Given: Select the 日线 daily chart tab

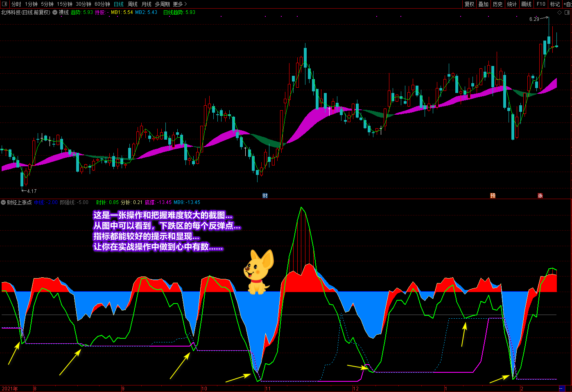Looking at the screenshot, I should (119, 4).
